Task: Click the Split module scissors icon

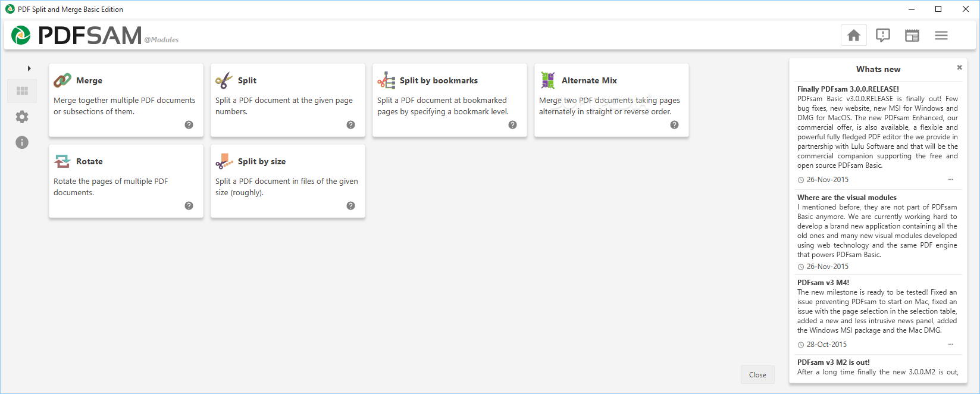Action: (224, 80)
